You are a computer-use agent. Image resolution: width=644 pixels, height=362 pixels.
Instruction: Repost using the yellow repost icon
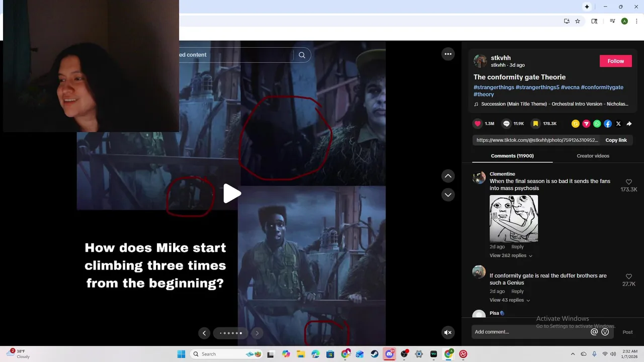pos(576,124)
